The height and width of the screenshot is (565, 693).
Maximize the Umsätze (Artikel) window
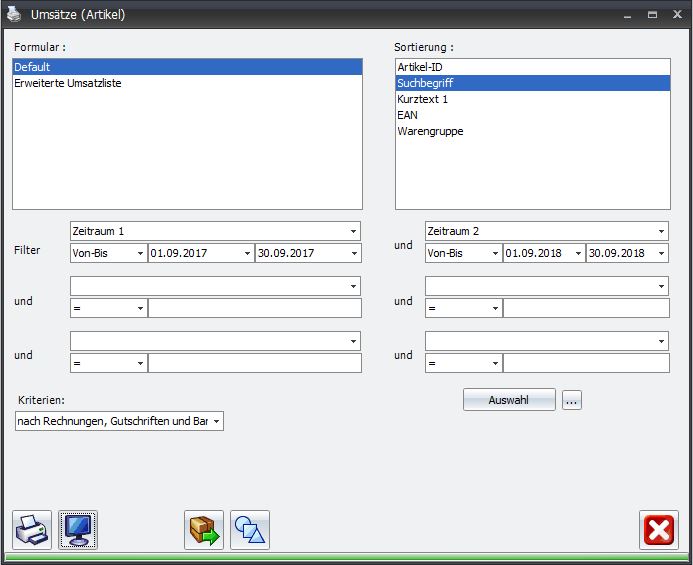(x=652, y=15)
